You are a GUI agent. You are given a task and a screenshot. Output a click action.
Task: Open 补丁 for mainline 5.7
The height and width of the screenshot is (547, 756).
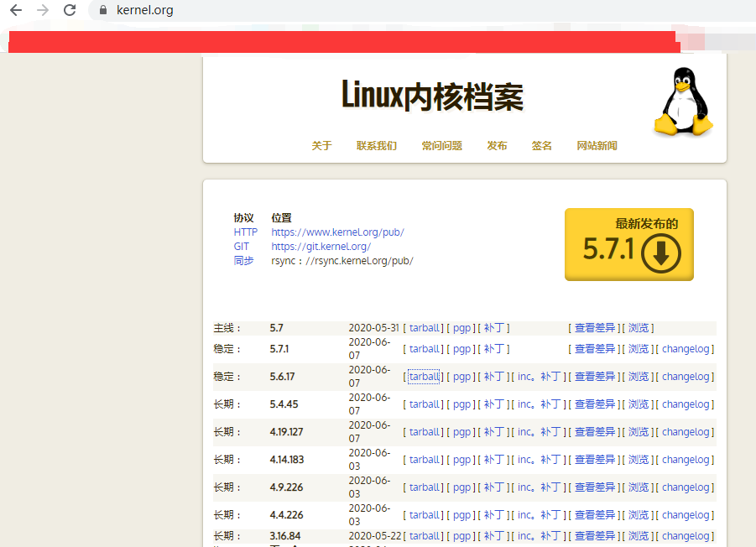[x=493, y=328]
